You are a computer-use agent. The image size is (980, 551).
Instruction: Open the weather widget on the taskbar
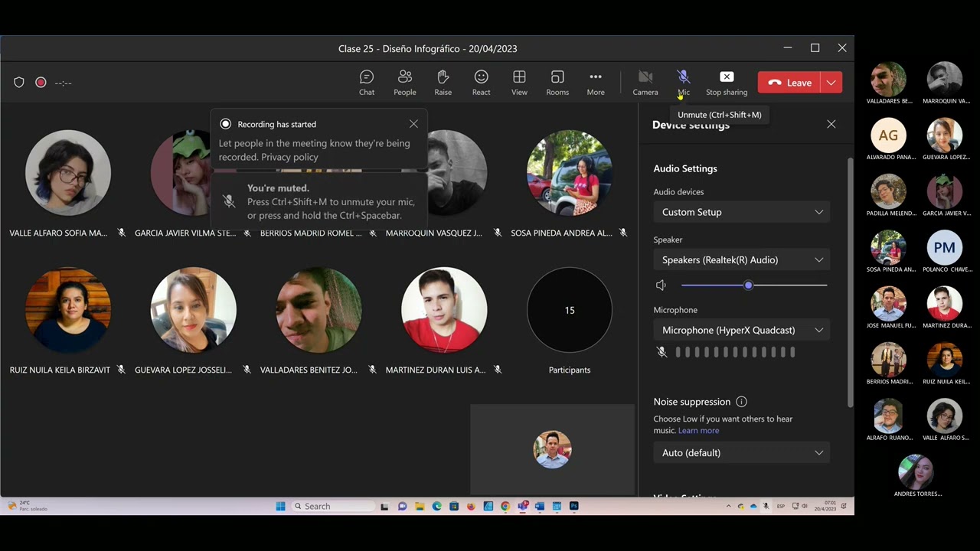coord(27,506)
